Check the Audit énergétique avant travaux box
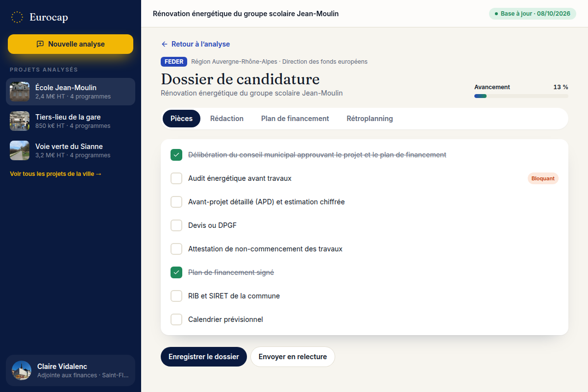588x392 pixels. 176,178
